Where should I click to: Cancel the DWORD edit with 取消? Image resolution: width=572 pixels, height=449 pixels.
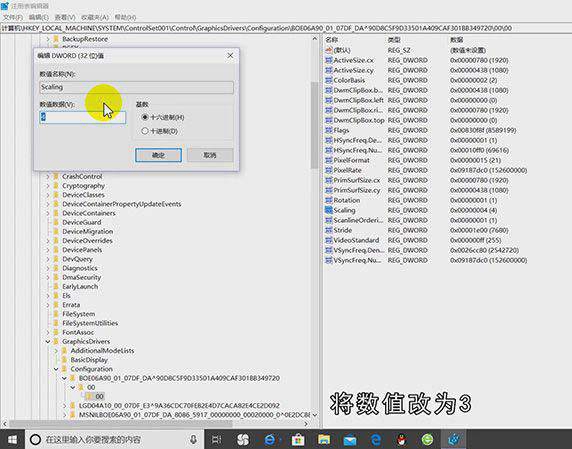tap(210, 155)
